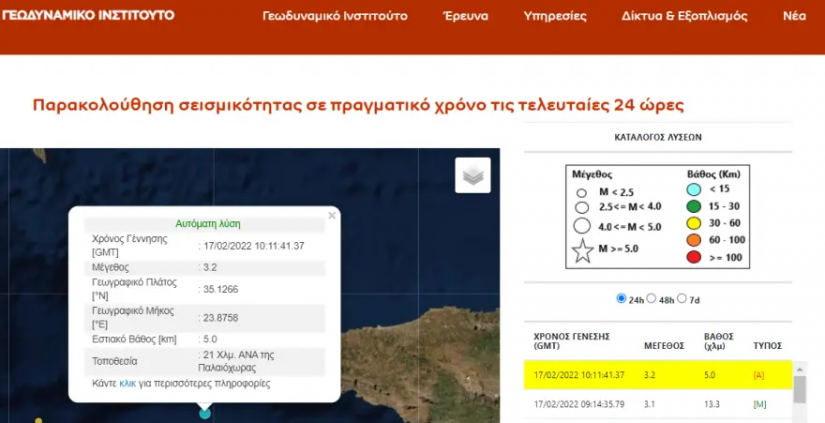Image resolution: width=825 pixels, height=423 pixels.
Task: Open the Υπηρεσίες navigation menu
Action: [555, 17]
